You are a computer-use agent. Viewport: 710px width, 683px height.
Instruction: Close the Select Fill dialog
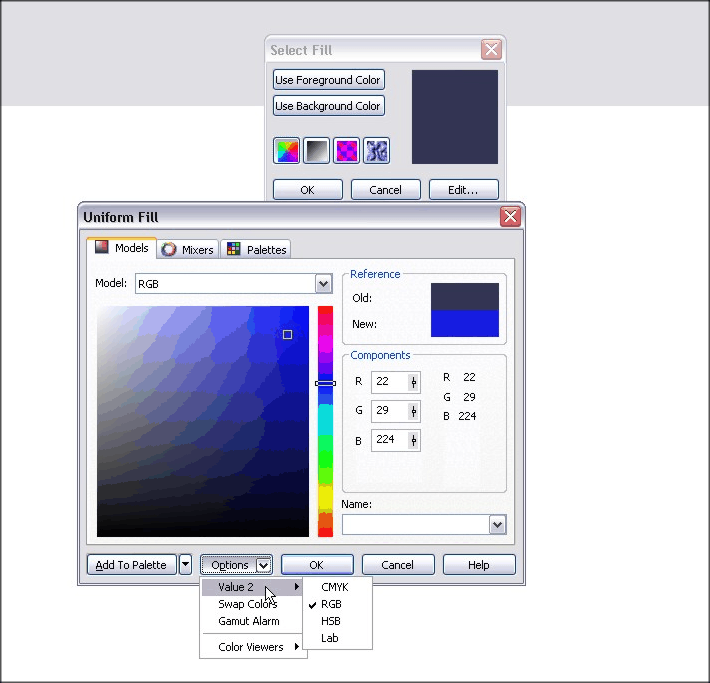coord(491,50)
